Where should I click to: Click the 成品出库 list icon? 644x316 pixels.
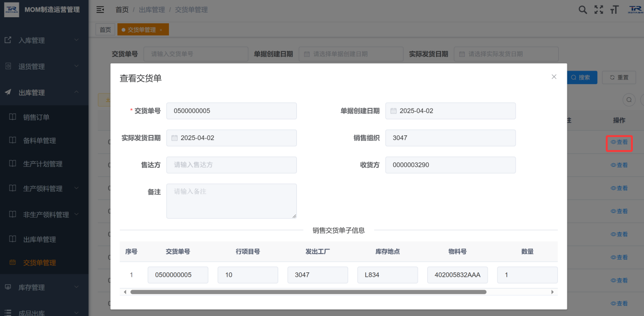pos(8,313)
